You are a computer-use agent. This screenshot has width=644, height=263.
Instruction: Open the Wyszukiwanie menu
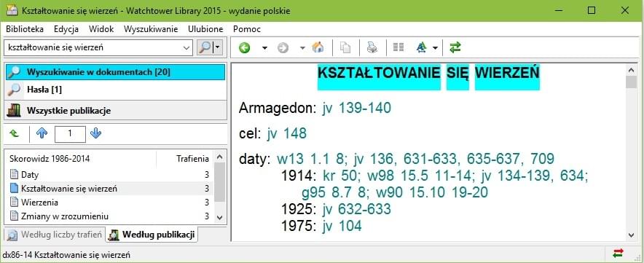click(151, 29)
